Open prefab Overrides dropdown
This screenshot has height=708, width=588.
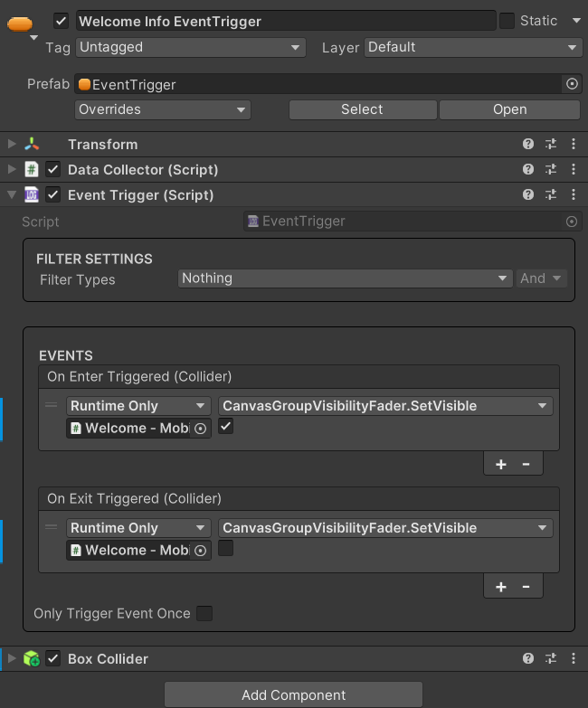[x=163, y=109]
